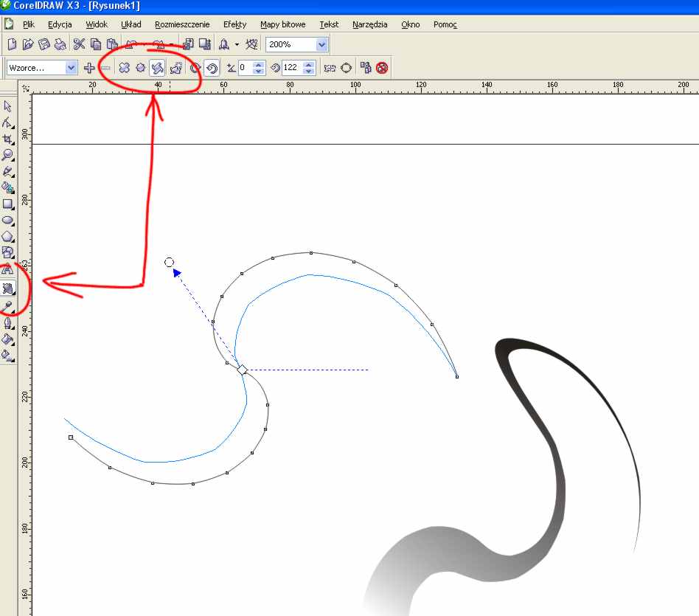Open the zoom level 200% dropdown
The width and height of the screenshot is (699, 616).
click(321, 45)
